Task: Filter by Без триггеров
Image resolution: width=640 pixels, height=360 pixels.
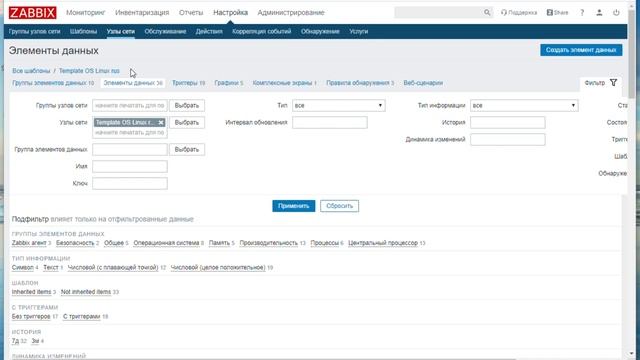Action: point(31,316)
